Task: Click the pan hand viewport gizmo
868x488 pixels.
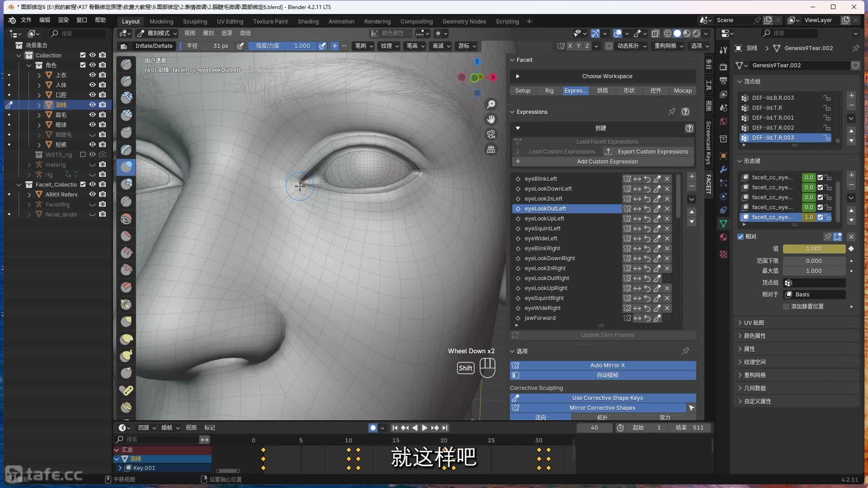Action: (491, 119)
